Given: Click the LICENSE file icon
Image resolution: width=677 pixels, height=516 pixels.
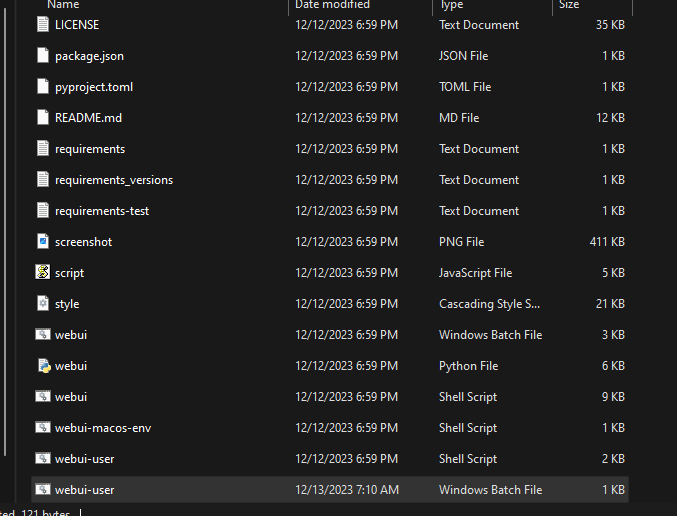Looking at the screenshot, I should [43, 24].
